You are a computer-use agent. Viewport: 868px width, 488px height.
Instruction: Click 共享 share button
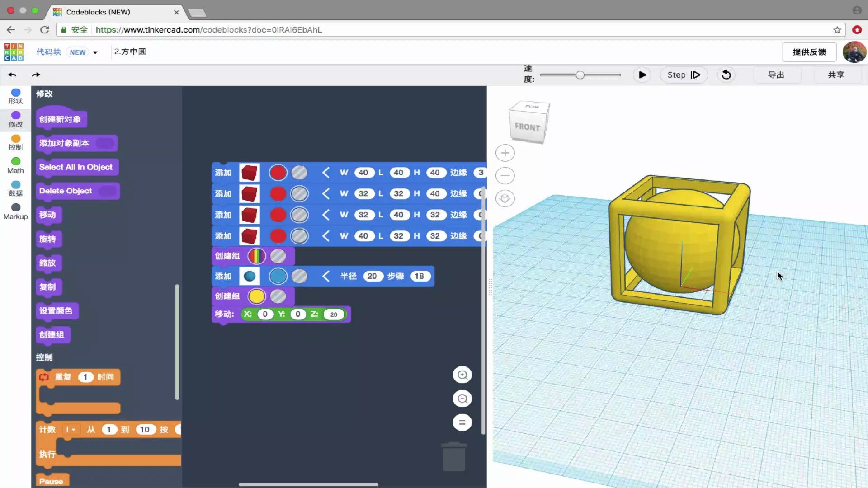click(x=835, y=75)
